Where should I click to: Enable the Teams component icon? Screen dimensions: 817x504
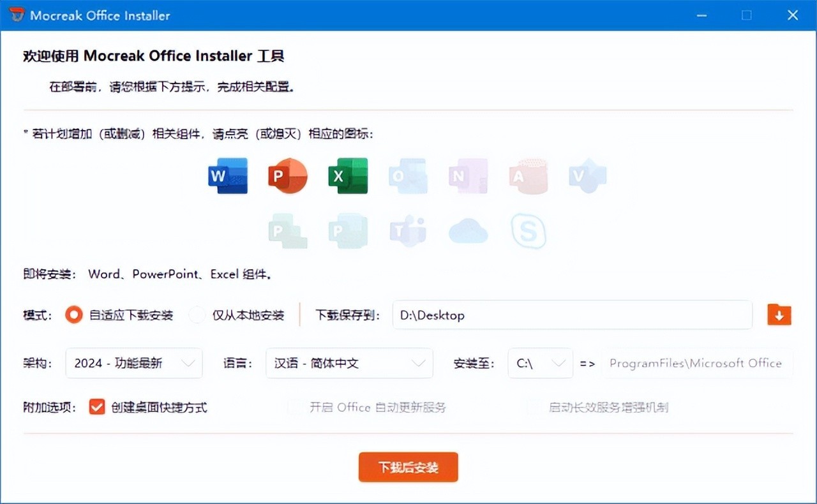point(408,230)
